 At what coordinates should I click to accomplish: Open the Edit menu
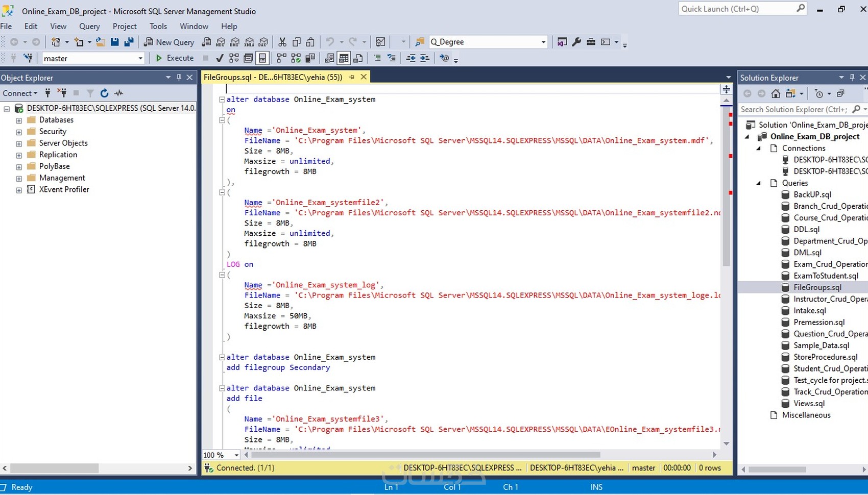coord(31,26)
